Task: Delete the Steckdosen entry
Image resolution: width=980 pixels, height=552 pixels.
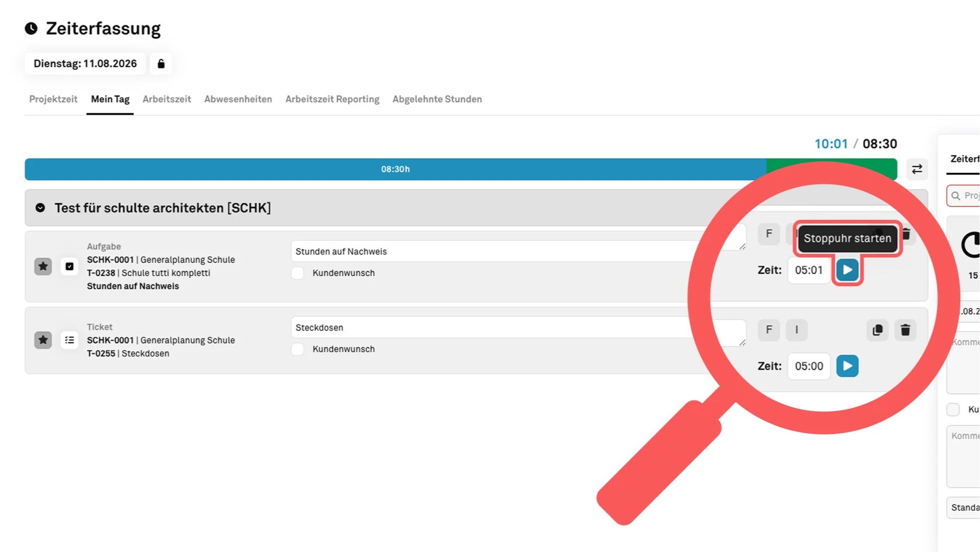Action: (x=905, y=330)
